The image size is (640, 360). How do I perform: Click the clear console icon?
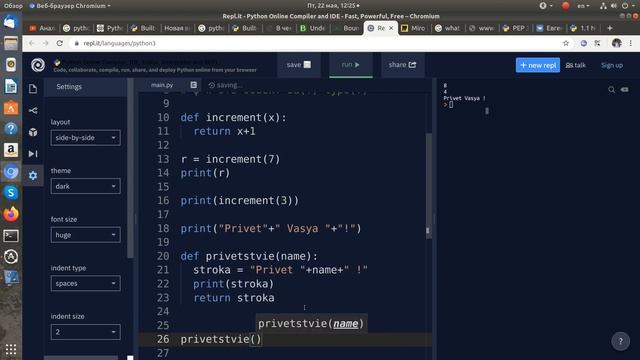(624, 89)
